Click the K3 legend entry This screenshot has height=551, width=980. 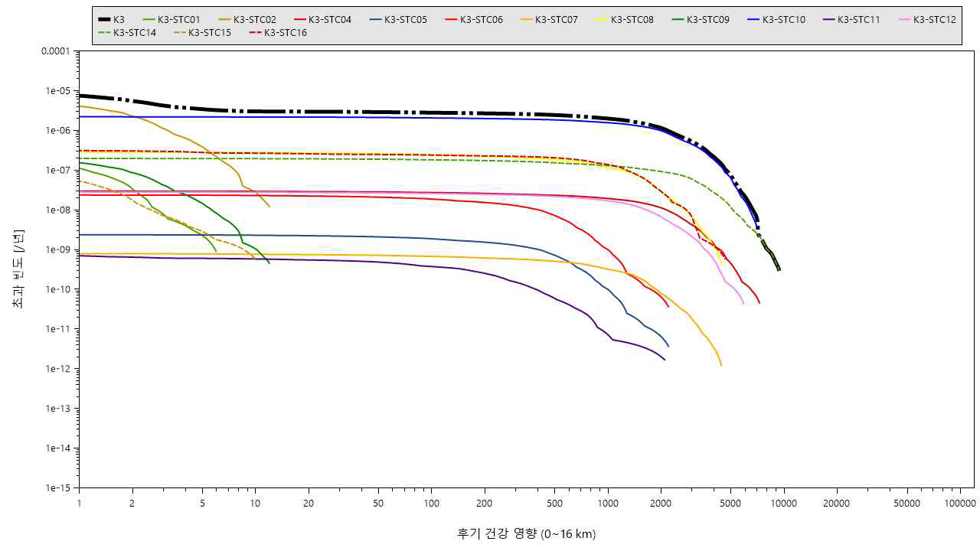point(112,19)
